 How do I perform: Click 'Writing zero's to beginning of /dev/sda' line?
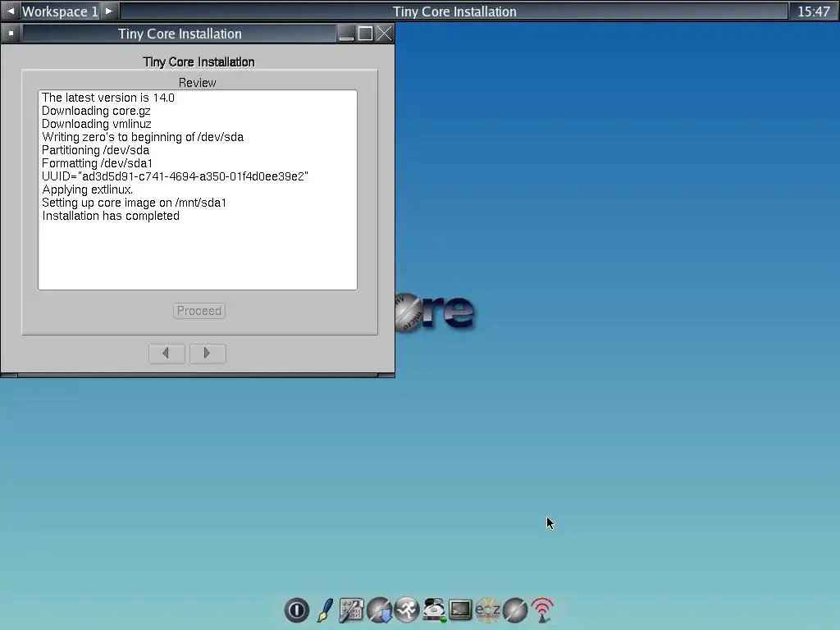tap(143, 137)
